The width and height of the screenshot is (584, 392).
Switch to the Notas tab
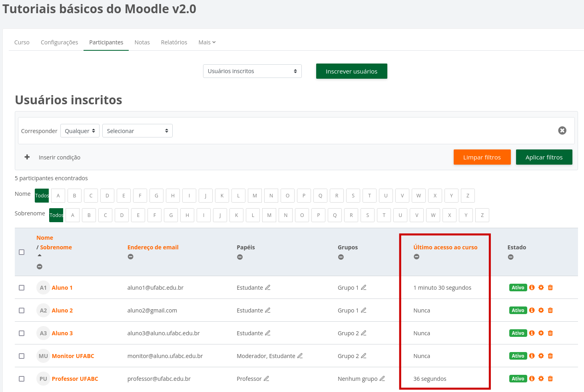tap(142, 42)
